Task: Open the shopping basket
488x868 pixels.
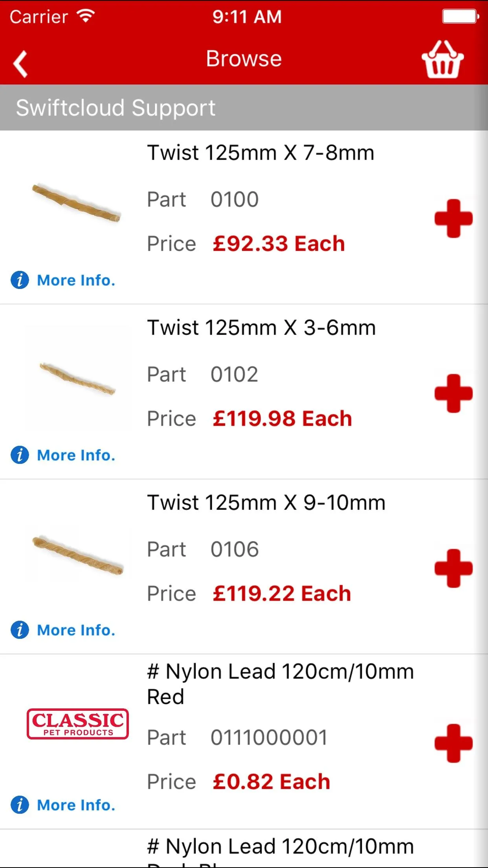Action: (442, 60)
